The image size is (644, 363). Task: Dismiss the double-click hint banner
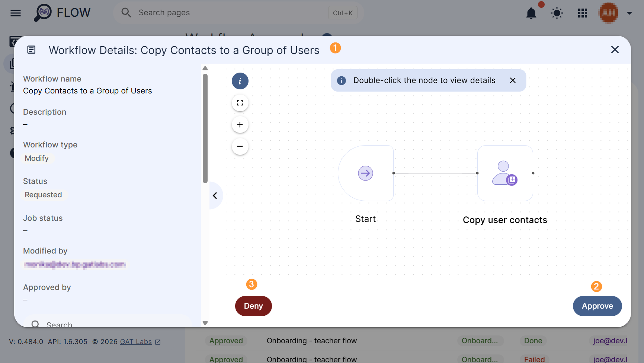coord(513,80)
